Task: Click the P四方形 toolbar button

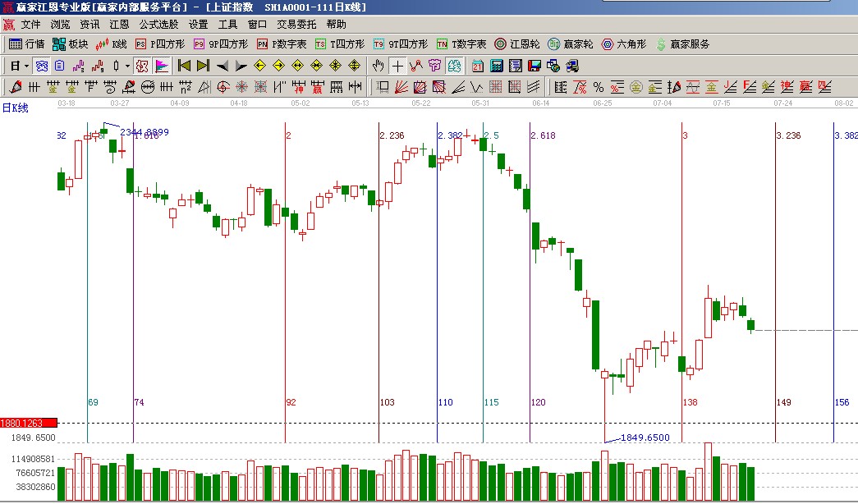Action: click(x=161, y=44)
